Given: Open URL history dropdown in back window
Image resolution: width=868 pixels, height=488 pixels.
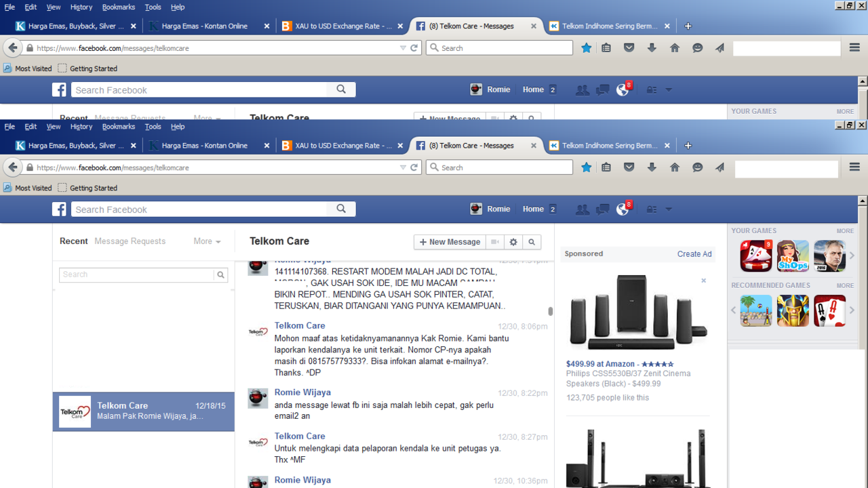Looking at the screenshot, I should [403, 48].
